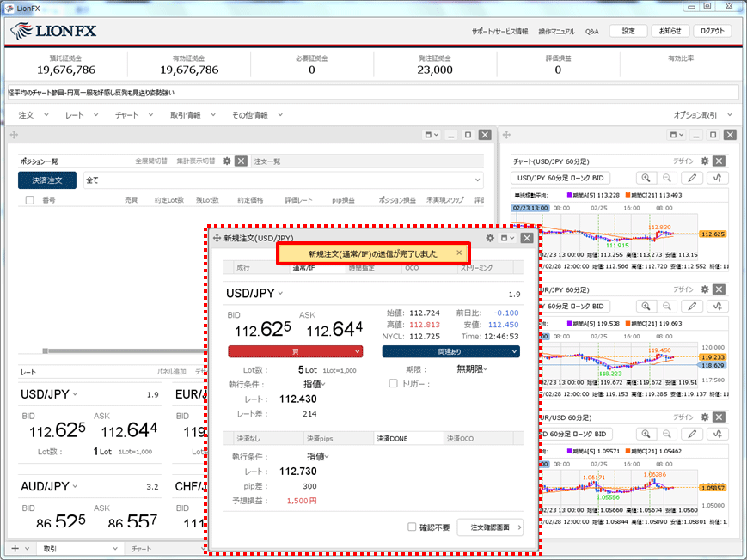
Task: Zoom out on the EUR/JPY 60分足 chart
Action: pyautogui.click(x=667, y=306)
